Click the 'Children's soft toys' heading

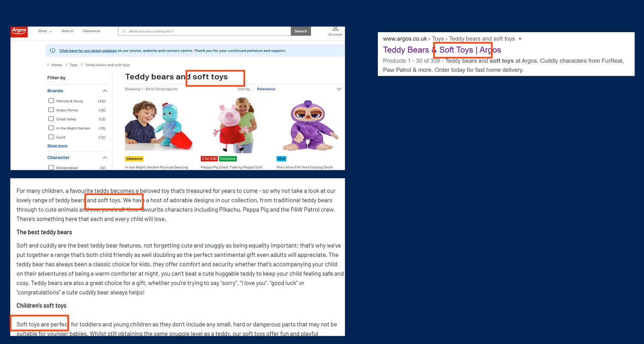pos(41,305)
